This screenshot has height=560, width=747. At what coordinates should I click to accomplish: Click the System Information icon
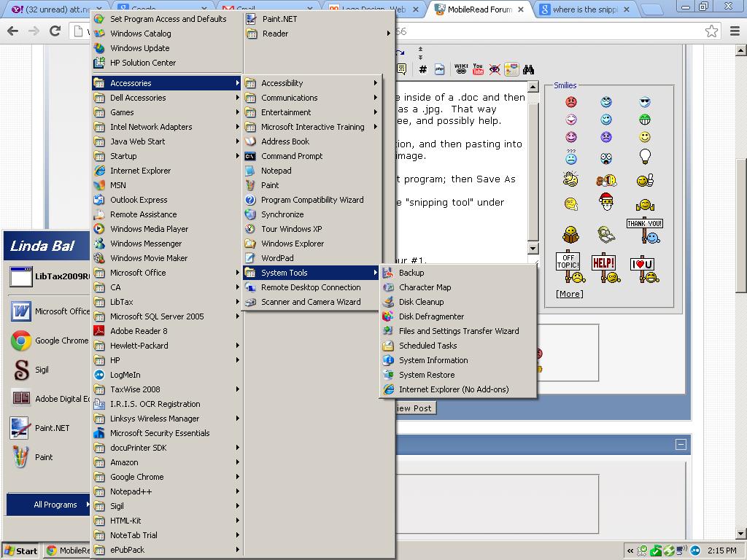(x=388, y=360)
